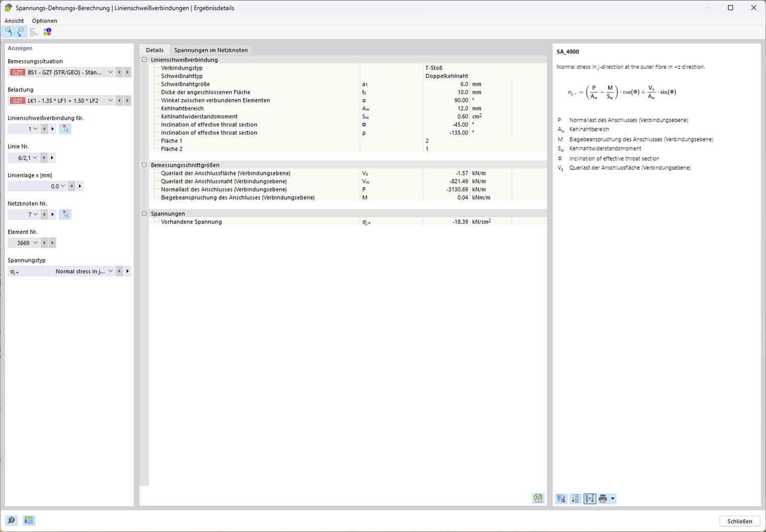Go to previous Linie Nr.
The width and height of the screenshot is (766, 532).
[x=44, y=158]
